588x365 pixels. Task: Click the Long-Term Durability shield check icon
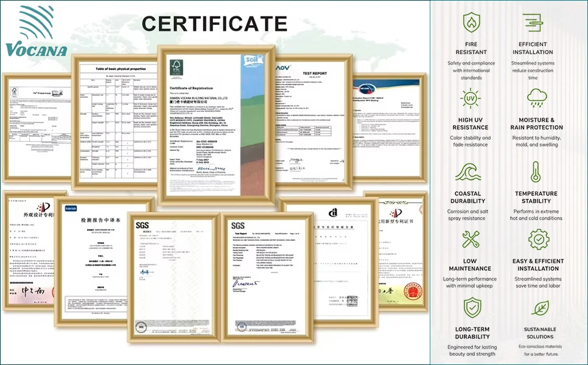click(x=472, y=308)
